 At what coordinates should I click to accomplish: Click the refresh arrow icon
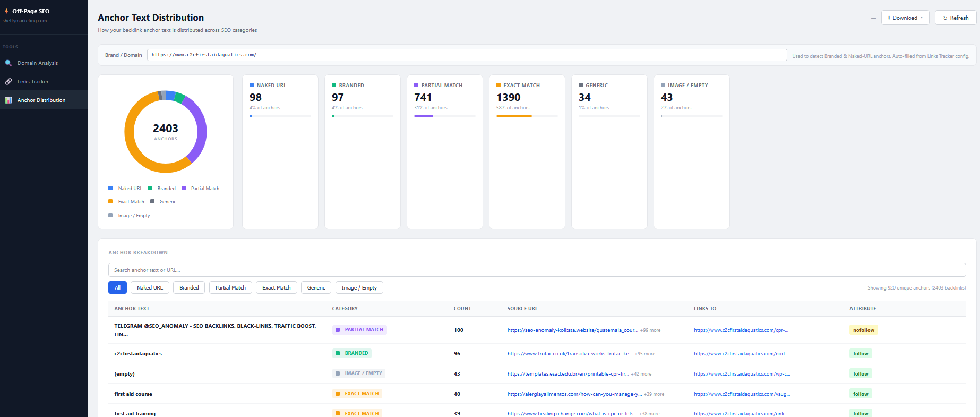pyautogui.click(x=945, y=18)
